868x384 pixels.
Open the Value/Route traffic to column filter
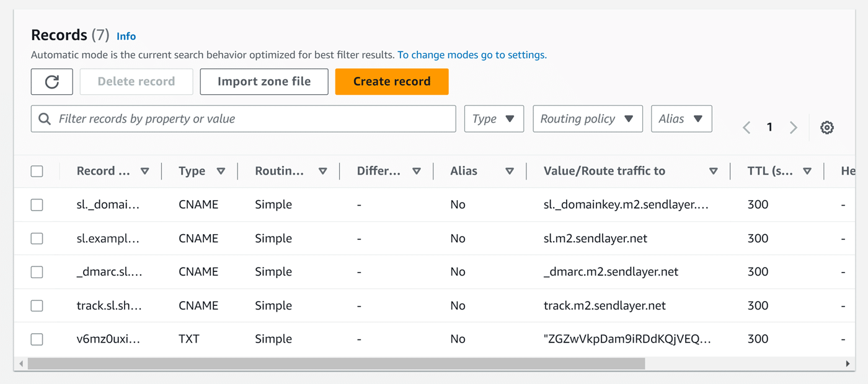(714, 170)
